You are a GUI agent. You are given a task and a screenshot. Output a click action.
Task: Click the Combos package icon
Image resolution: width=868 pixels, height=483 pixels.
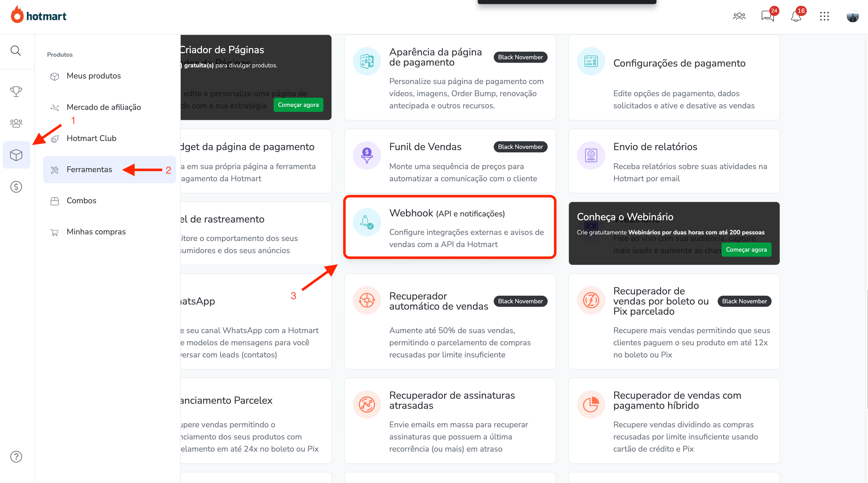pyautogui.click(x=55, y=201)
